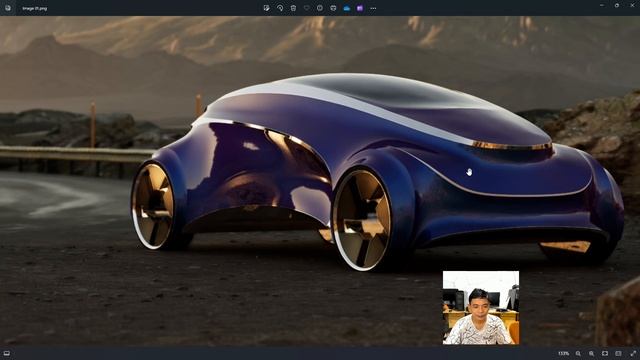Image resolution: width=640 pixels, height=360 pixels.
Task: Open the three-dot See more menu
Action: coord(373,8)
